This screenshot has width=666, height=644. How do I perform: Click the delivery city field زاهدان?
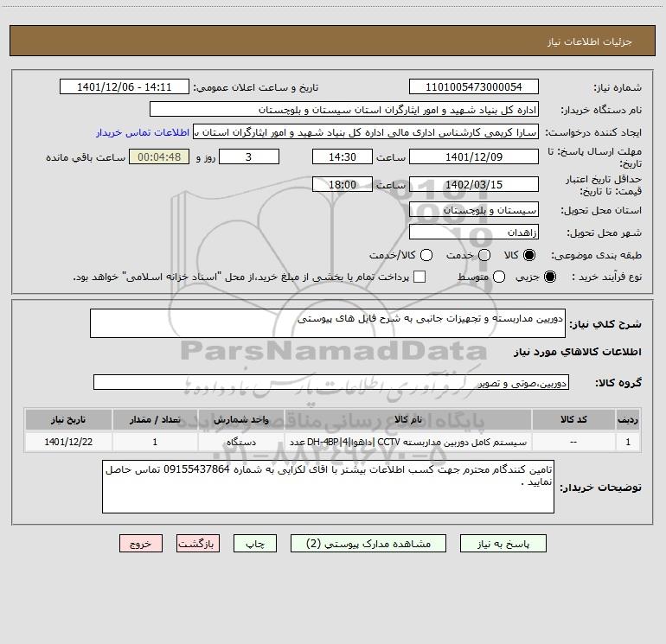(x=474, y=233)
